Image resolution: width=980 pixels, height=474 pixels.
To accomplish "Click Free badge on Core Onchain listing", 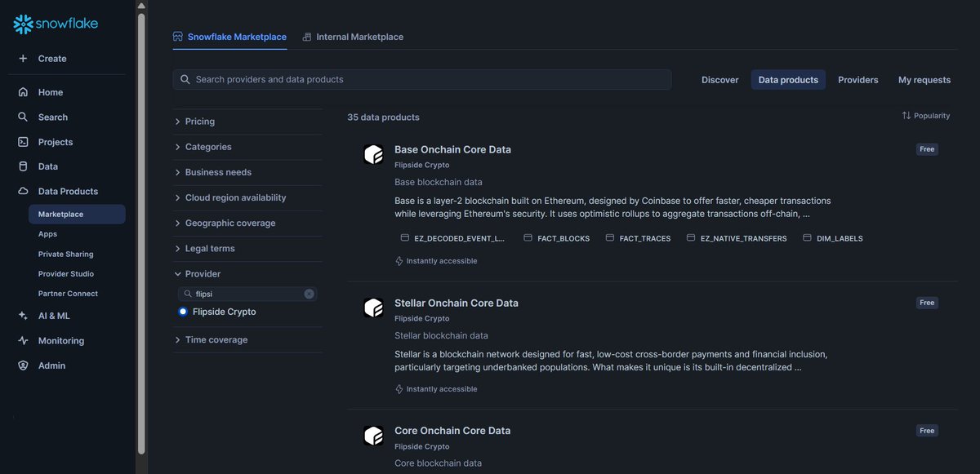I will click(927, 431).
